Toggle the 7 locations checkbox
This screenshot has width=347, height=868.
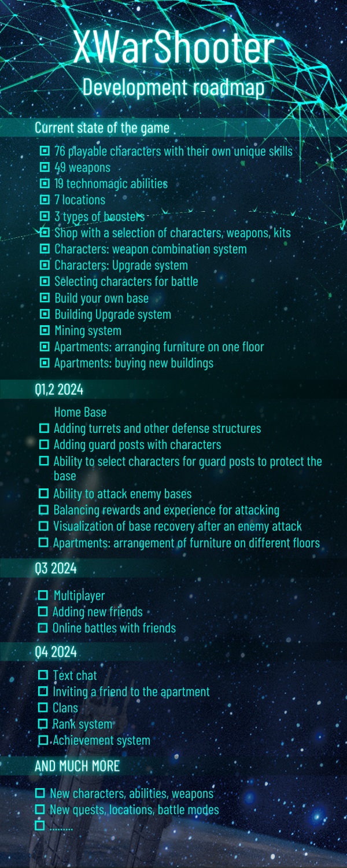45,200
